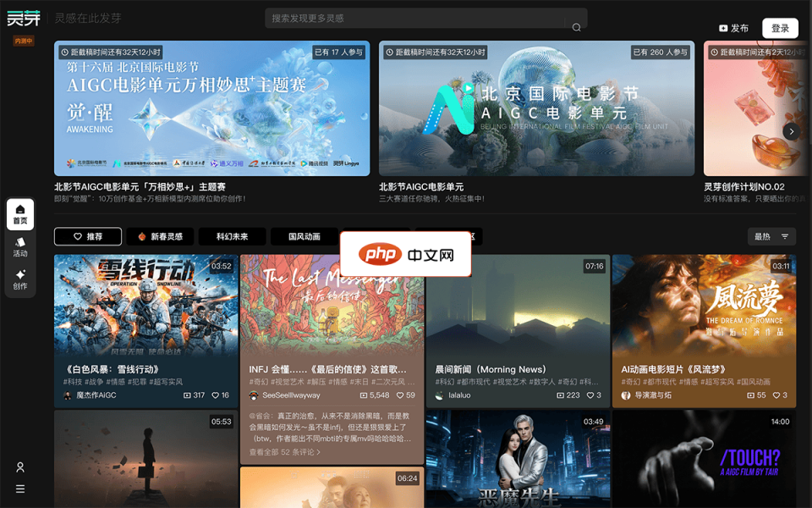Expand 查看全部 52 条评论
812x508 pixels.
(x=284, y=452)
